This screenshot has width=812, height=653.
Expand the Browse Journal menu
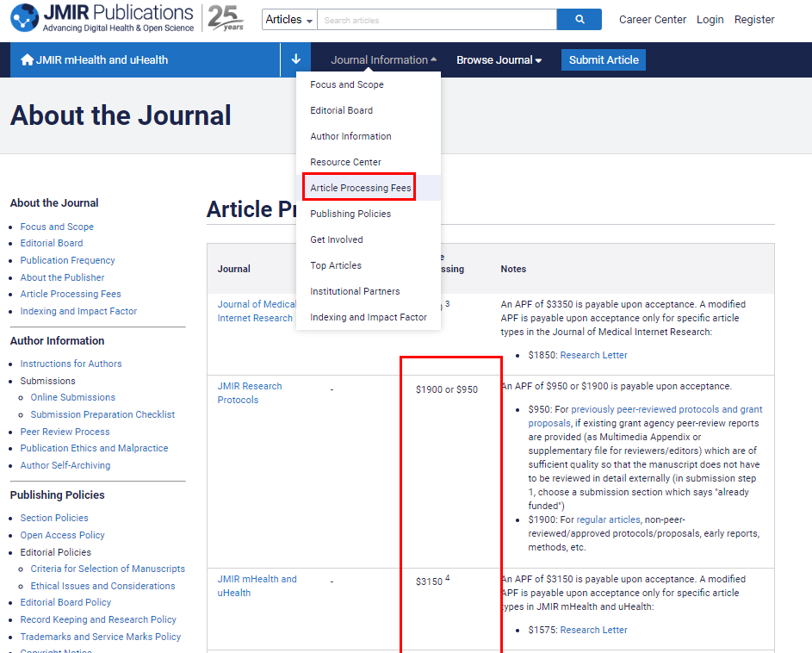(x=499, y=60)
